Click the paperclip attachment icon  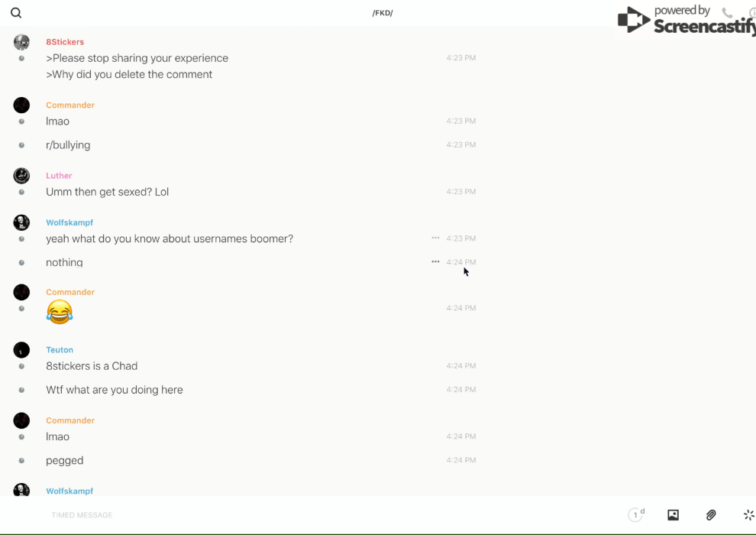[x=711, y=515]
